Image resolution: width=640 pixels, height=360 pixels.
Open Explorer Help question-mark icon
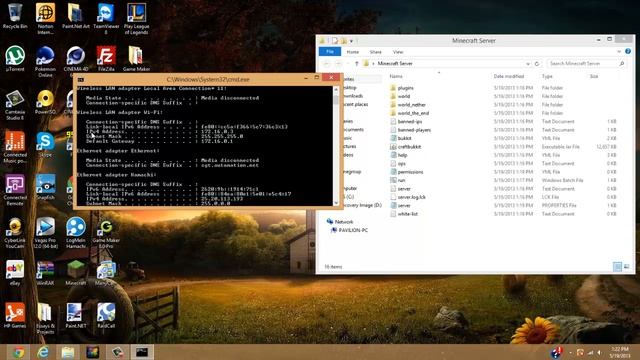(628, 51)
